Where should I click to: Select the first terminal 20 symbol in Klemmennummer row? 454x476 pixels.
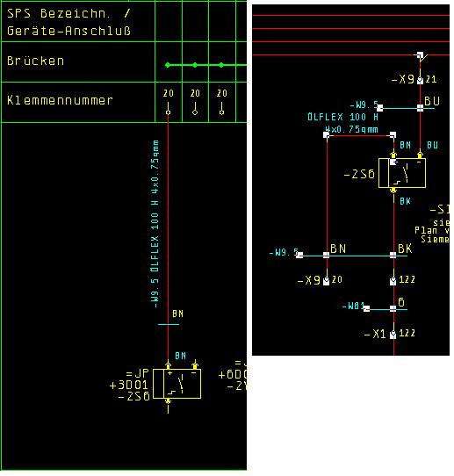tap(168, 109)
